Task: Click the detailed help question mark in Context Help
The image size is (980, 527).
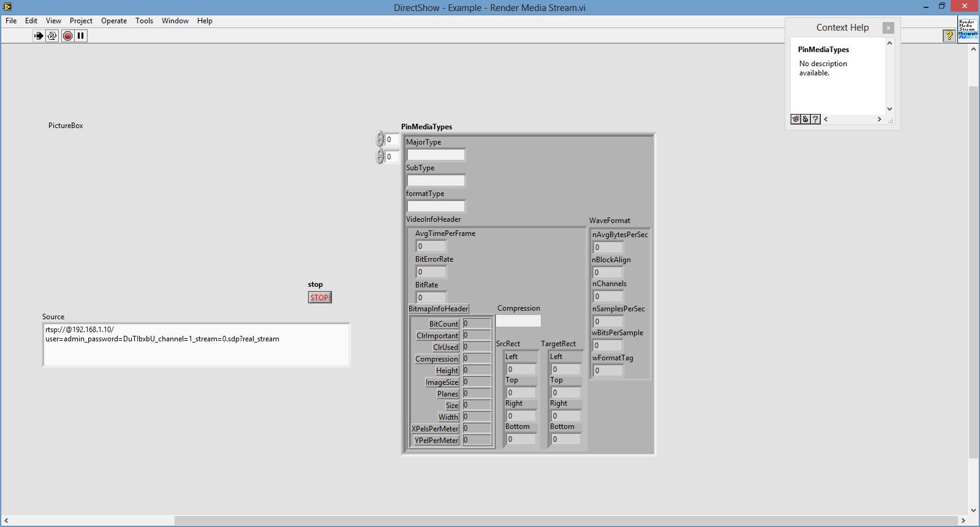Action: point(815,119)
